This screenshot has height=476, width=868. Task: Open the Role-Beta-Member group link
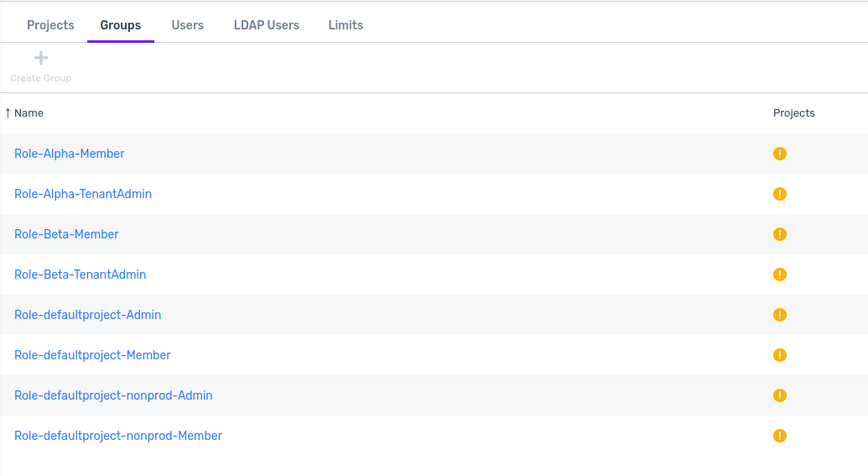pos(66,234)
